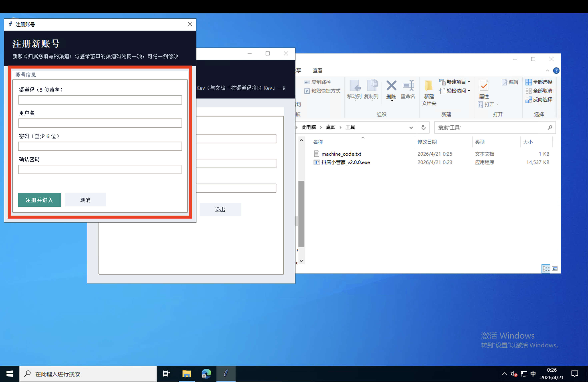
Task: Click 全部选择 in the ribbon
Action: pos(539,82)
